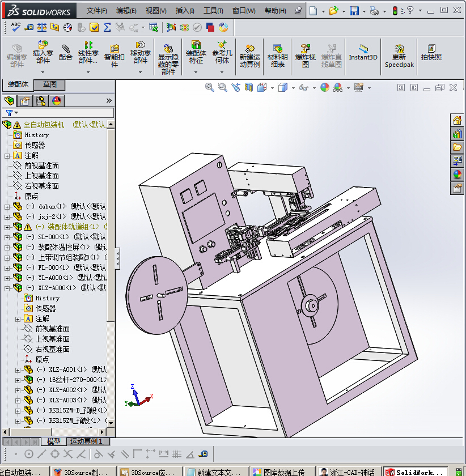The width and height of the screenshot is (466, 476).
Task: Click the SolidWorks Resources home icon
Action: coord(457,120)
